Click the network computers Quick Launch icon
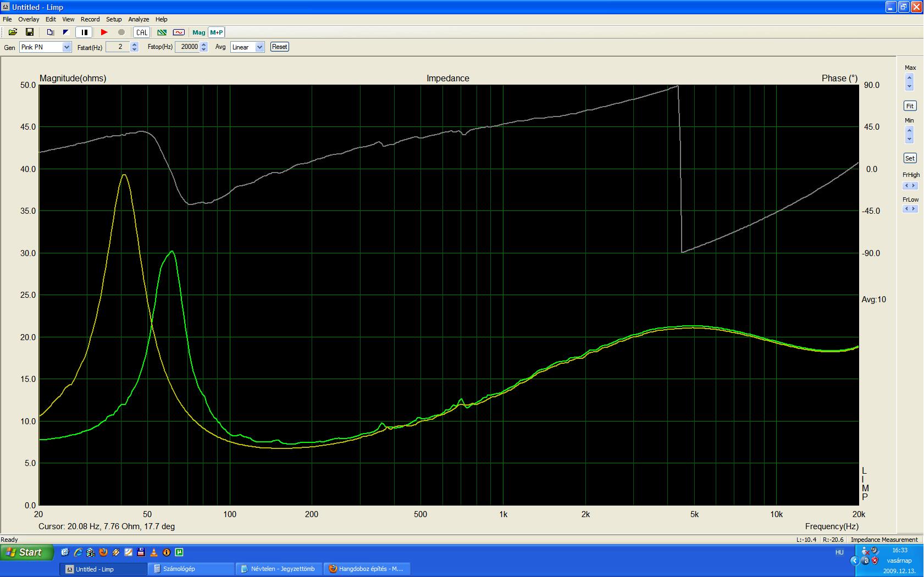The image size is (924, 577). pyautogui.click(x=91, y=552)
